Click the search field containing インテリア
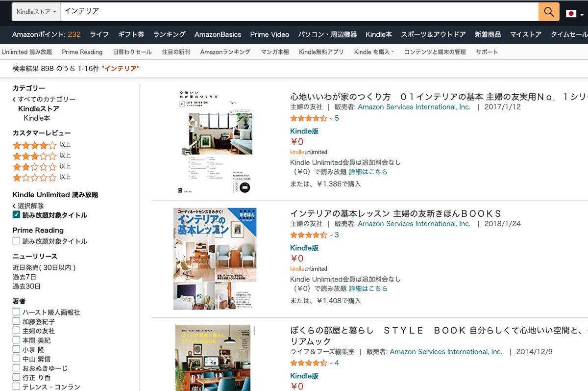The image size is (588, 391). coord(299,11)
